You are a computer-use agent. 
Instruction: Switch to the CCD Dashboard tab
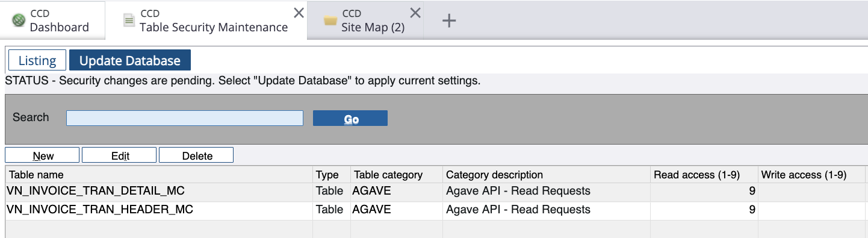[x=52, y=20]
